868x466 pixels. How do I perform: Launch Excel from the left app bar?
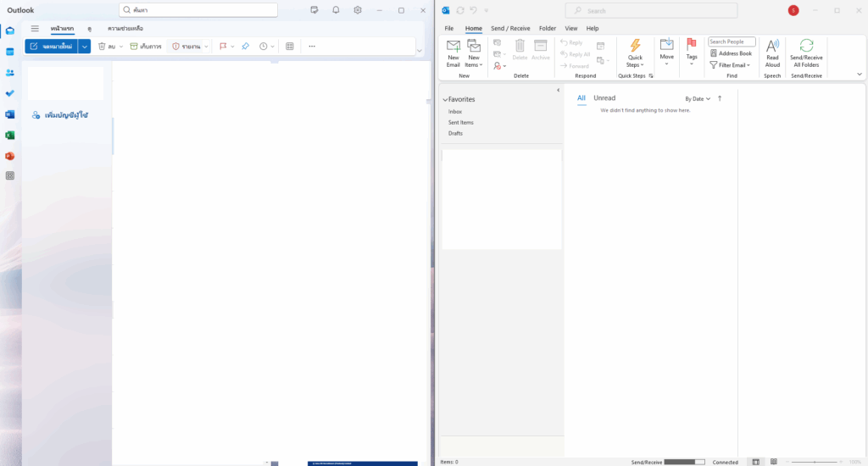pos(10,135)
